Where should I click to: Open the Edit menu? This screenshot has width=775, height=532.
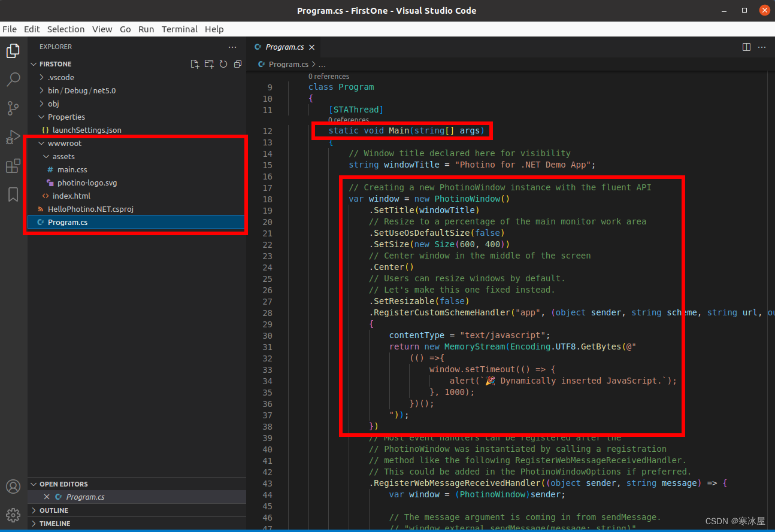tap(32, 29)
